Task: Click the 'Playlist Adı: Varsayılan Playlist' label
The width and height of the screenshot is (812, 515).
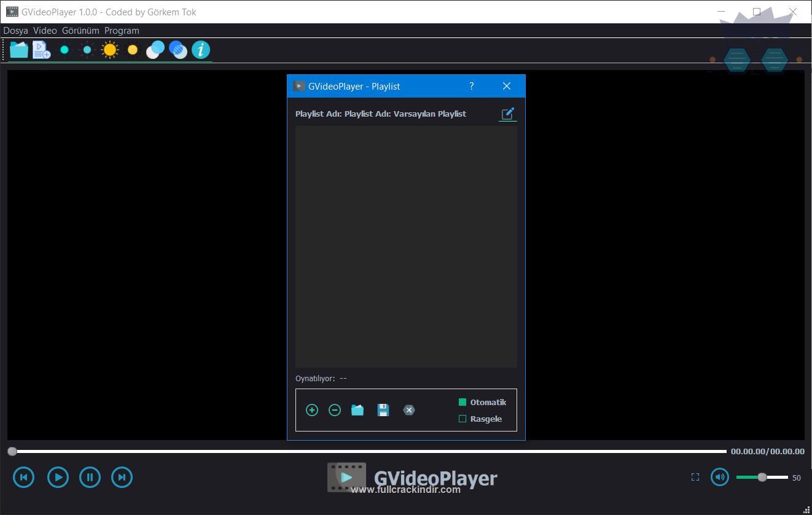Action: pos(381,114)
